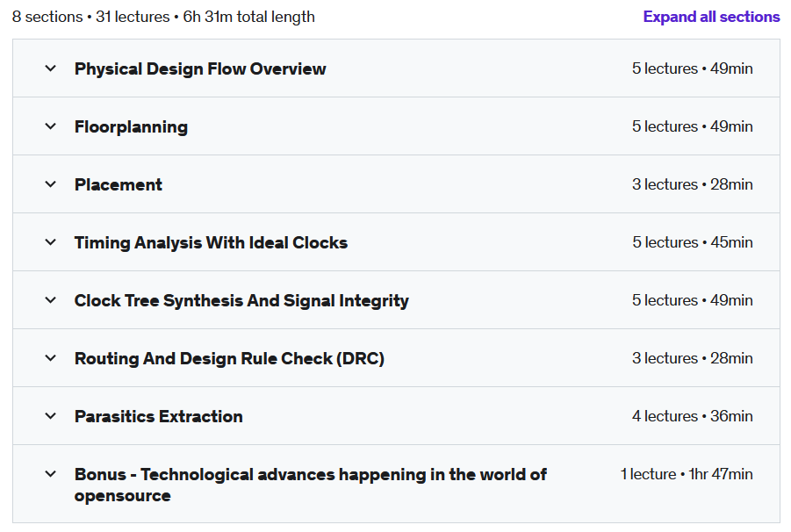Click '3 lectures • 28min' in Placement row
The image size is (791, 532).
692,184
